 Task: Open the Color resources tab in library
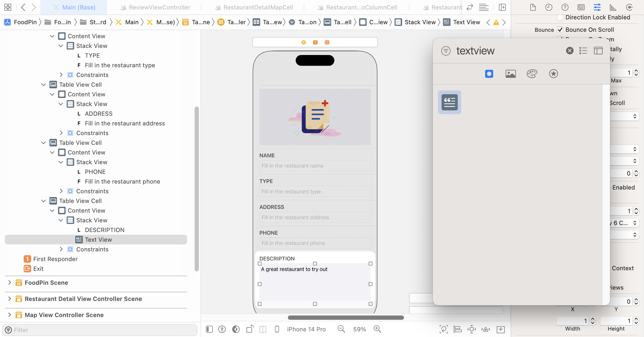click(x=532, y=73)
